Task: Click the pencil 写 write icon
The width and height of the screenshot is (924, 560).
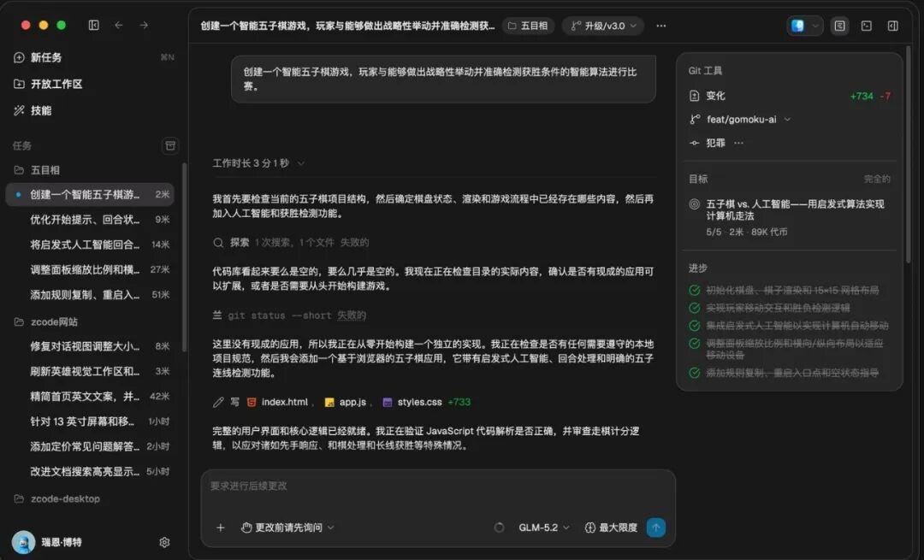Action: (218, 402)
